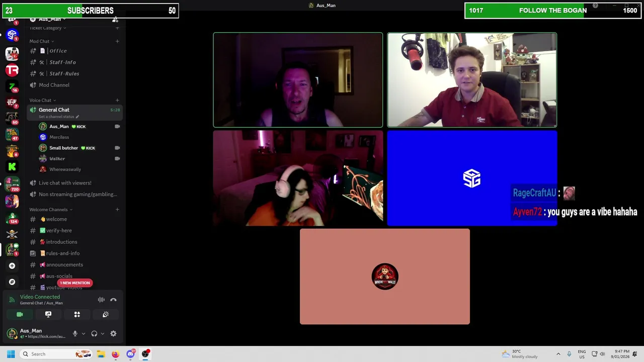Open the TR red server icon
This screenshot has width=644, height=362.
[x=12, y=70]
